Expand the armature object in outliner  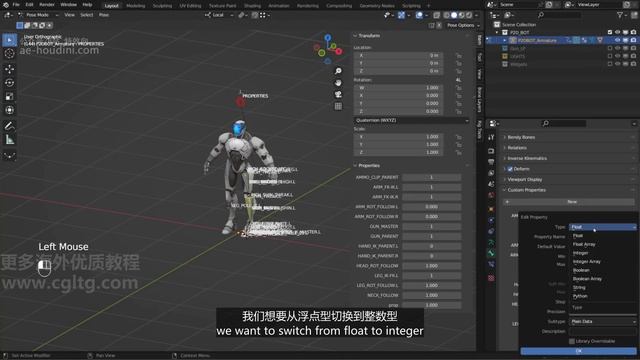(505, 40)
